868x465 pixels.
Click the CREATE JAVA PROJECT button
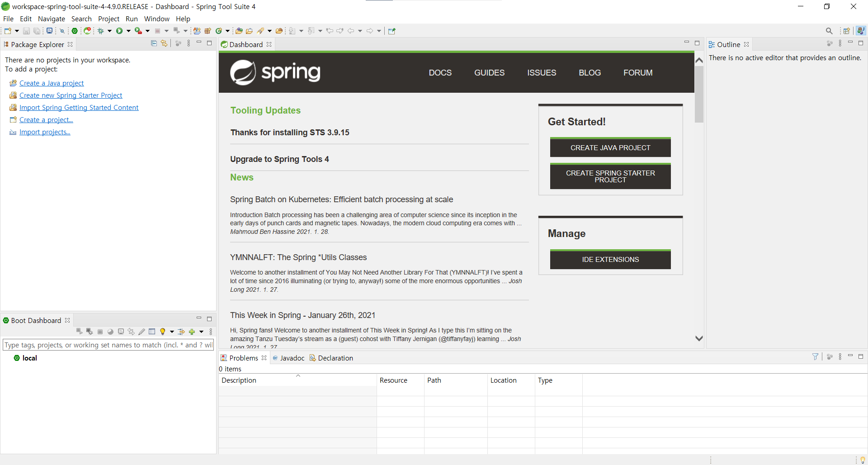(x=610, y=147)
